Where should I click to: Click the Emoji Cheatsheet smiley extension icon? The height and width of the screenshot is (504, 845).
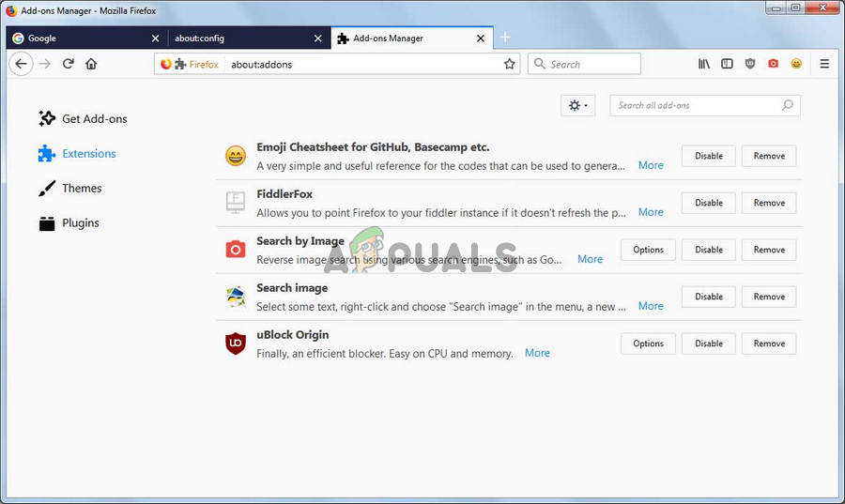point(236,156)
